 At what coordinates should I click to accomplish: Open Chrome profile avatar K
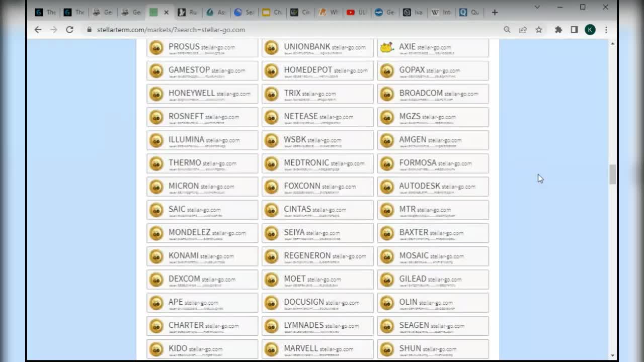tap(590, 30)
